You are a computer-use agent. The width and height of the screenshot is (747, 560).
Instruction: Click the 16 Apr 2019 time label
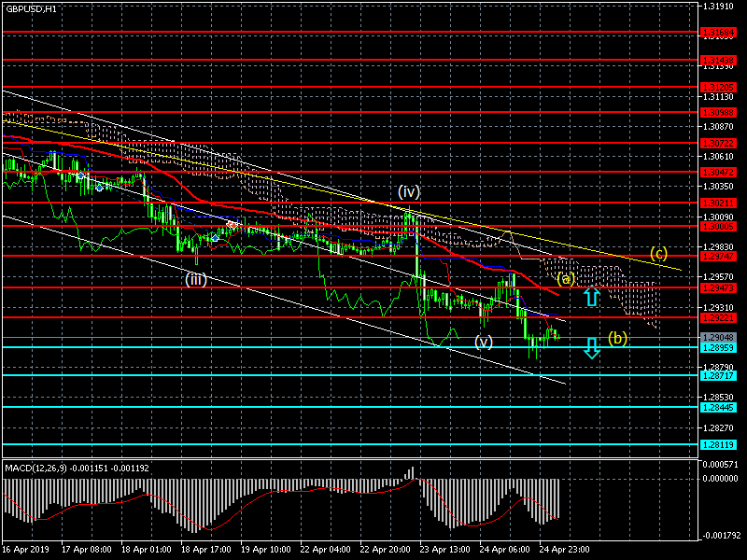click(25, 549)
